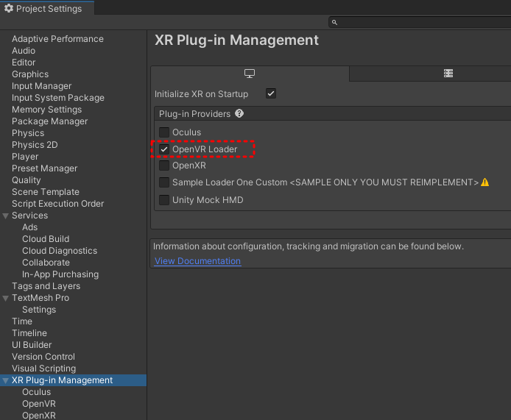
Task: Uncheck the OpenVR Loader checkbox
Action: [x=164, y=149]
